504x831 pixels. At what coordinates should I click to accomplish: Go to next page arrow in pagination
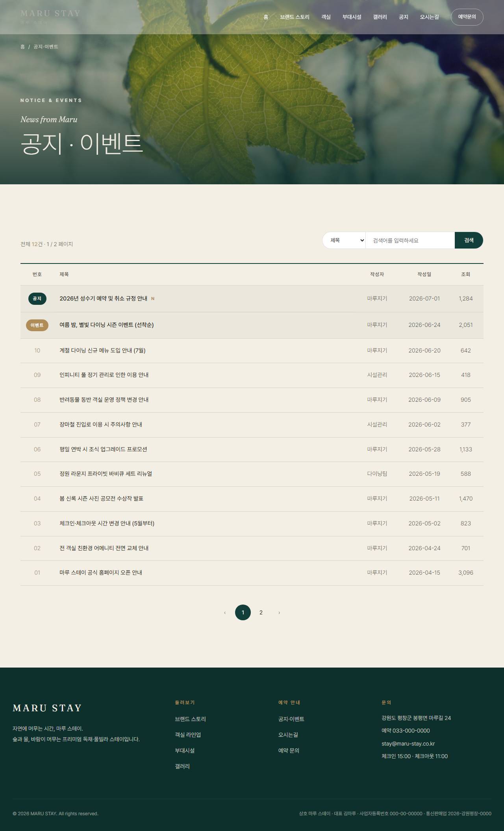pyautogui.click(x=279, y=612)
